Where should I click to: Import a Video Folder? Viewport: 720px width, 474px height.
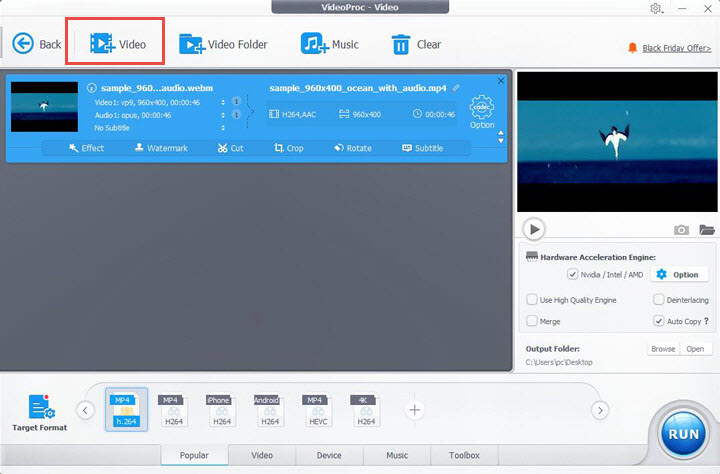223,44
